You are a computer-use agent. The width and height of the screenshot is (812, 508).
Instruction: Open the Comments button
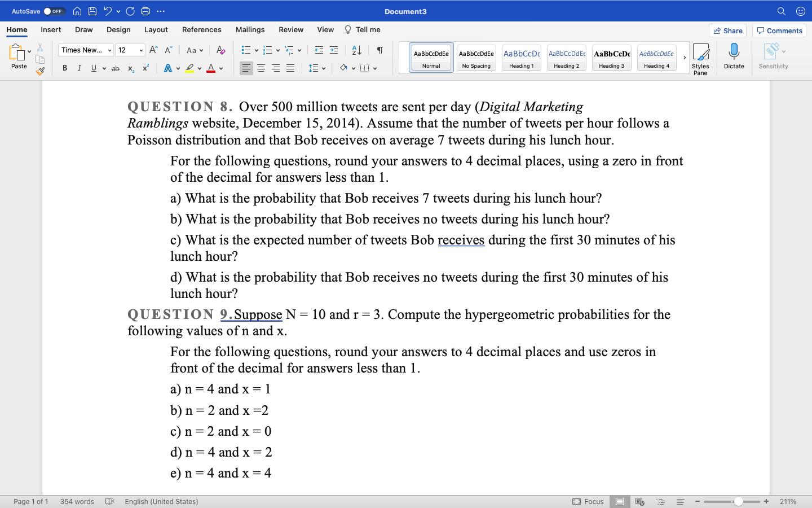[x=779, y=30]
